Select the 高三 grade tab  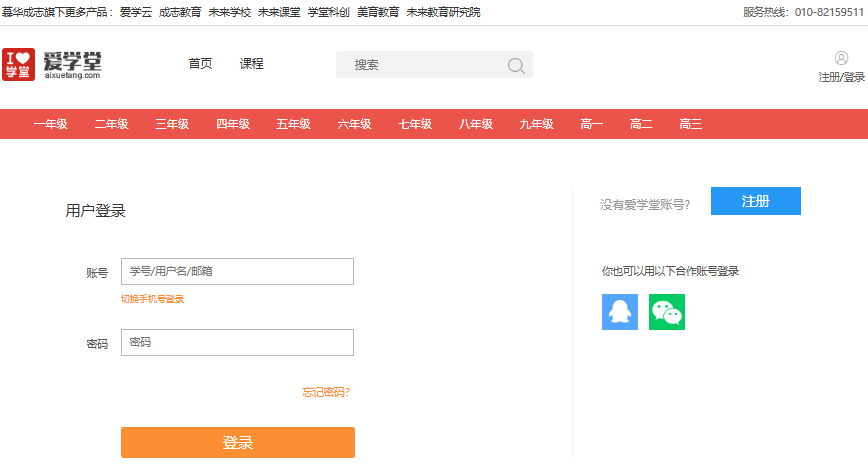pyautogui.click(x=690, y=124)
